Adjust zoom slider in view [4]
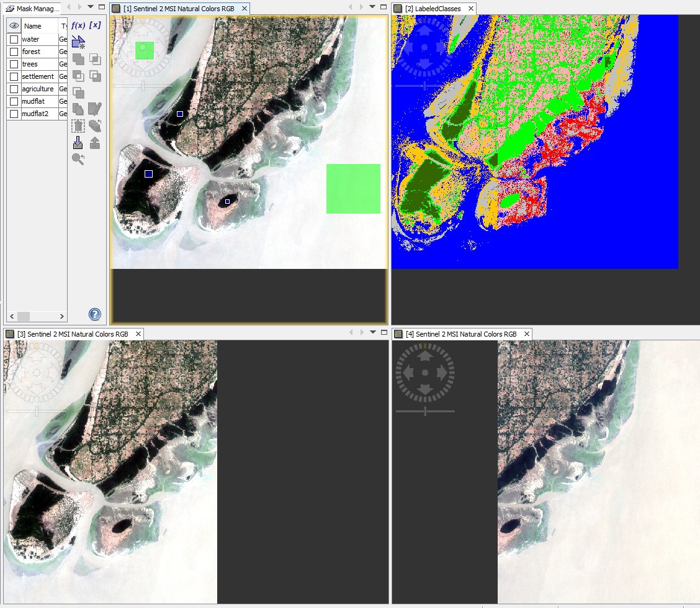Image resolution: width=700 pixels, height=608 pixels. (425, 411)
